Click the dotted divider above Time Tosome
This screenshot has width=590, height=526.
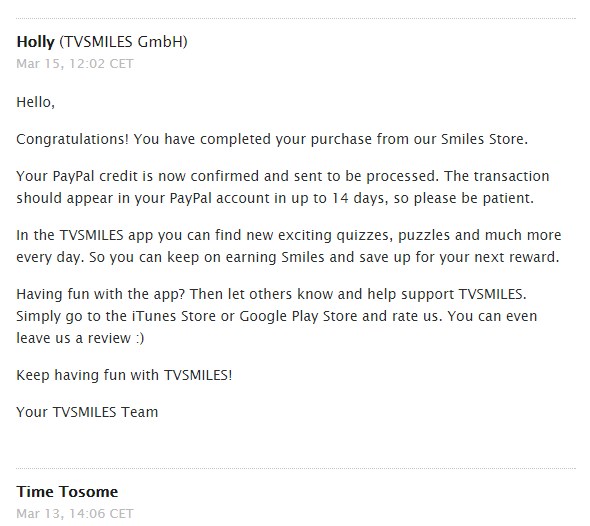(x=296, y=468)
